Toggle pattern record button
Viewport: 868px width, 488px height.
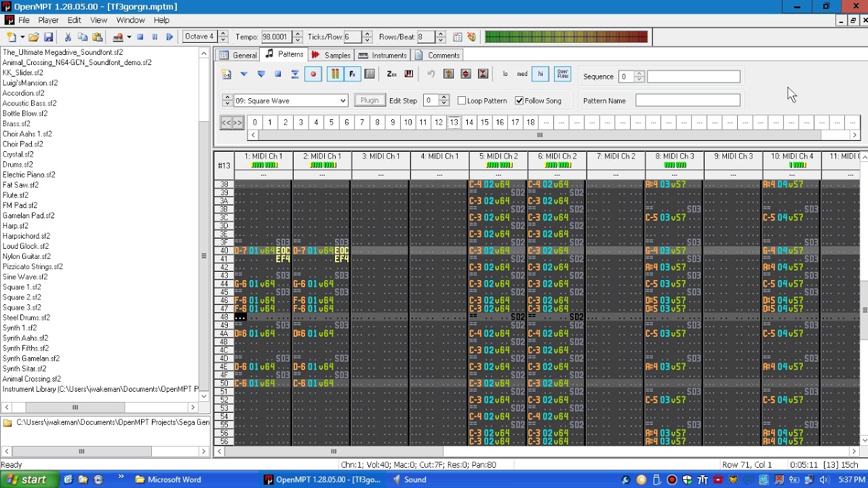pyautogui.click(x=313, y=74)
